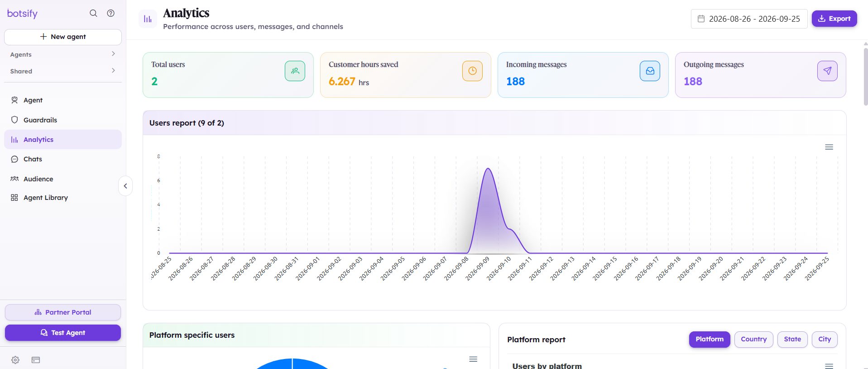Select Analytics in sidebar
The height and width of the screenshot is (369, 868).
(x=63, y=140)
